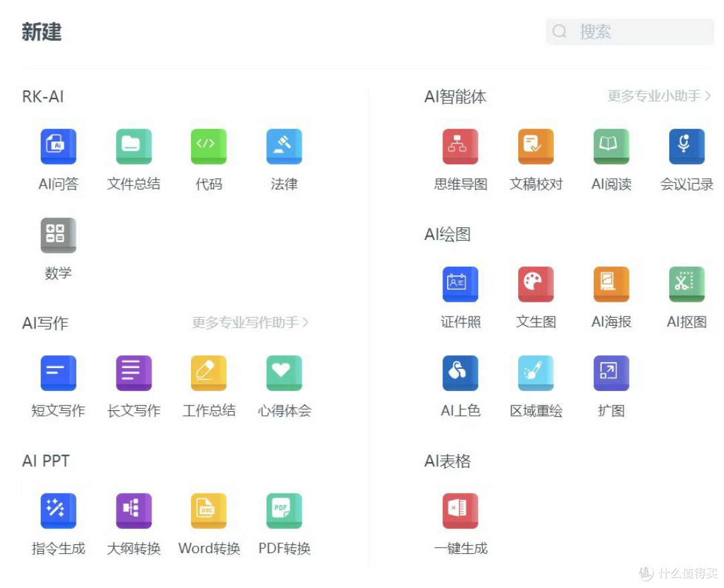
Task: Open the 一键生成 spreadsheet icon
Action: point(461,511)
